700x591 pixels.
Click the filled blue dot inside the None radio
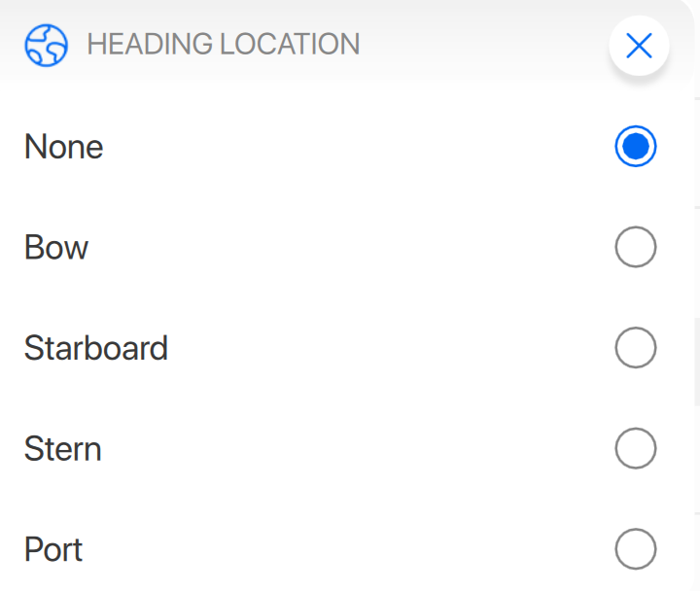click(636, 147)
